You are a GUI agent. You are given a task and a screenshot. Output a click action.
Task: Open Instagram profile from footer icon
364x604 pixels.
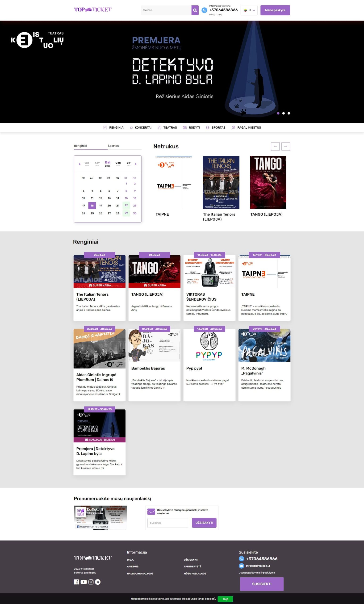click(91, 582)
